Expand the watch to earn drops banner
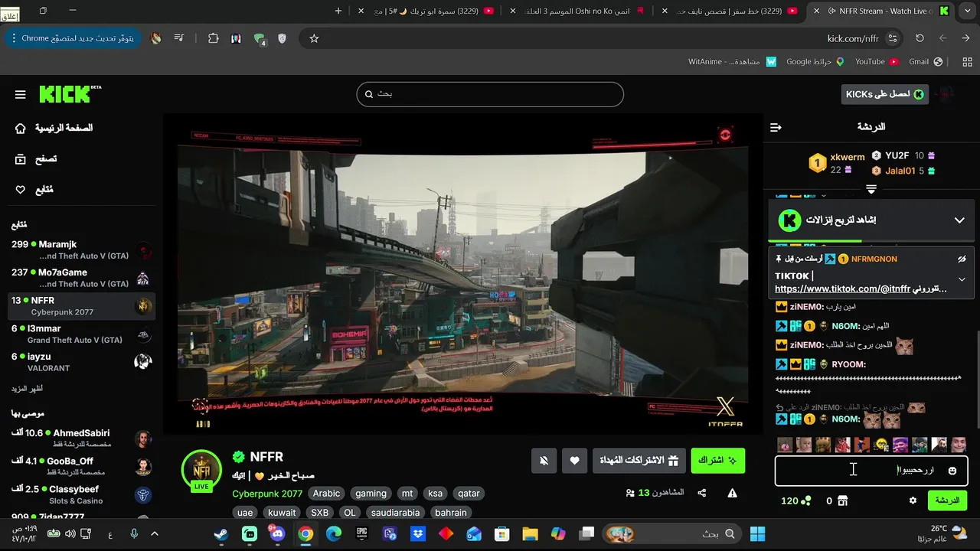The height and width of the screenshot is (551, 980). (959, 220)
